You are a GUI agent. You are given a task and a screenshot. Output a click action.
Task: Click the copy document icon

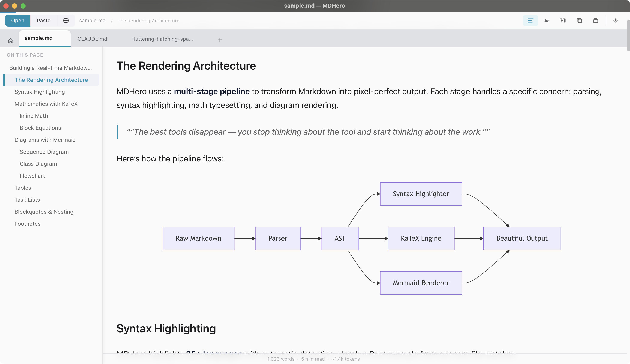579,21
